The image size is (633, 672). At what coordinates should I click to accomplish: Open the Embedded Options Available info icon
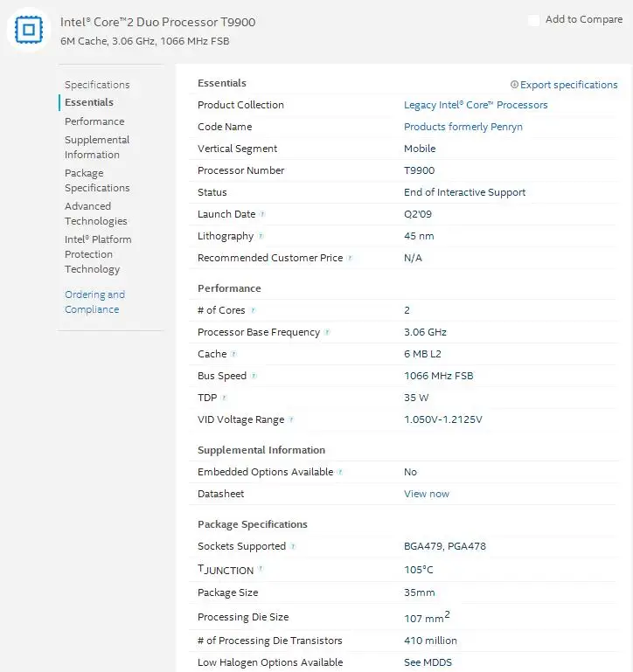[340, 471]
